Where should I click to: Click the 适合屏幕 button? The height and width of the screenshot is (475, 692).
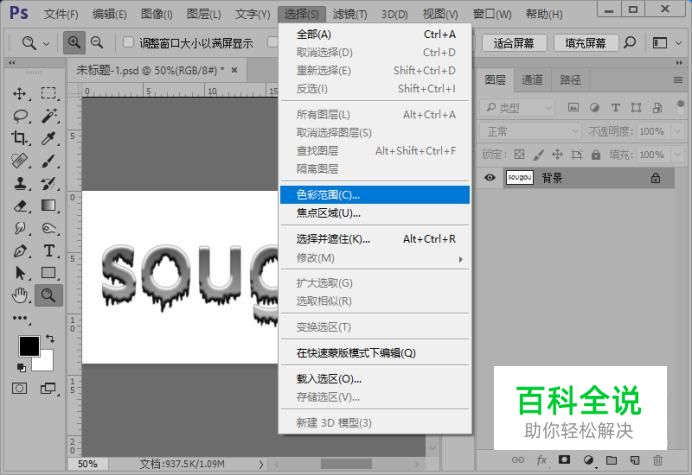(x=514, y=43)
